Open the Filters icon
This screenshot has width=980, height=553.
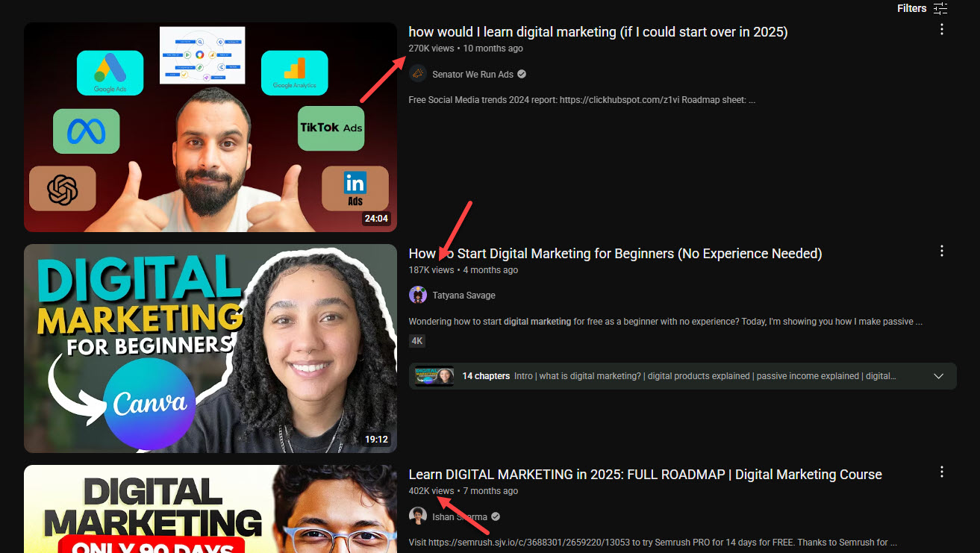click(x=940, y=8)
